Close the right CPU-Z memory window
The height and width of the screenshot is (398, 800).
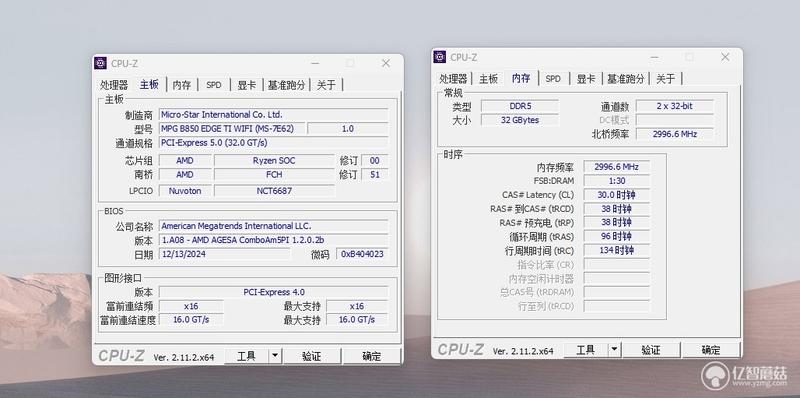(x=725, y=57)
